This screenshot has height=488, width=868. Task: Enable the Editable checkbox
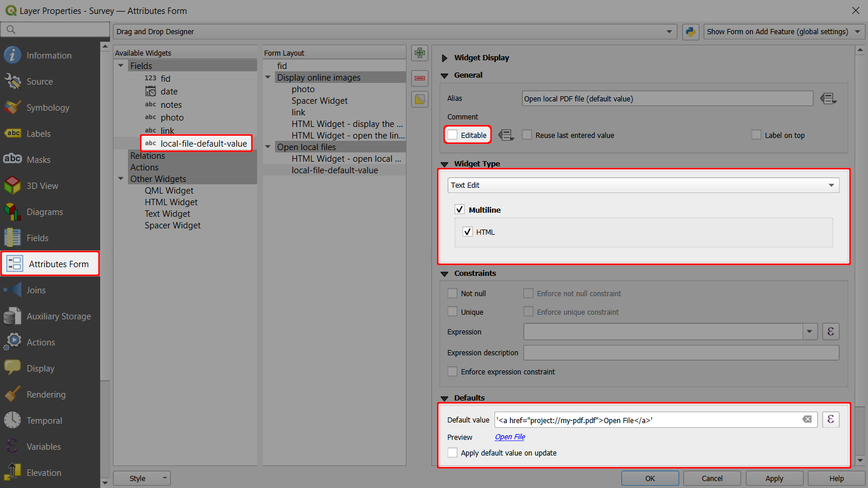[452, 134]
